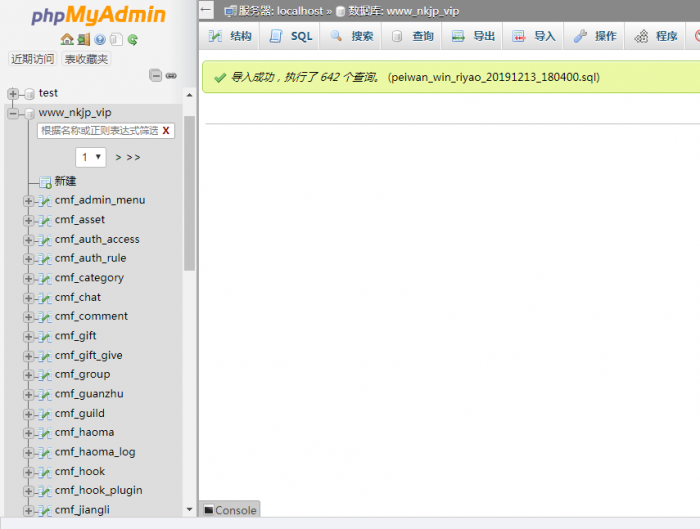This screenshot has width=700, height=529.
Task: Click the 近期访问 recent tables button
Action: [x=33, y=59]
